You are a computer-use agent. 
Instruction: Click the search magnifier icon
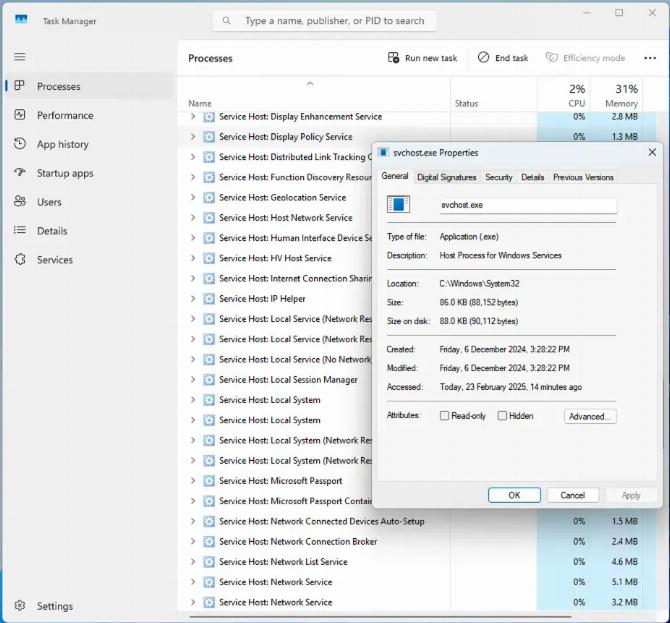point(226,21)
